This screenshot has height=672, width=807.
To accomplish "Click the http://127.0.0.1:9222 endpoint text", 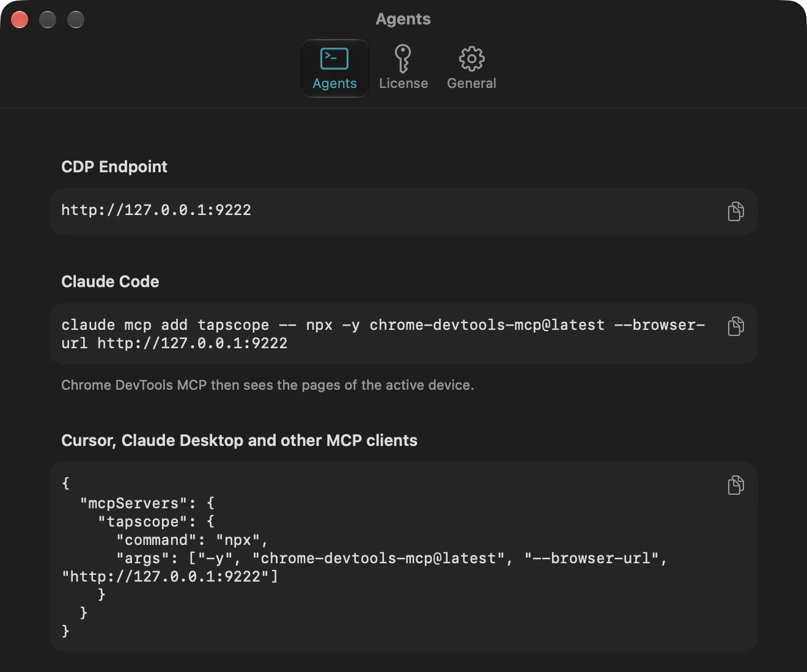I will pos(156,210).
